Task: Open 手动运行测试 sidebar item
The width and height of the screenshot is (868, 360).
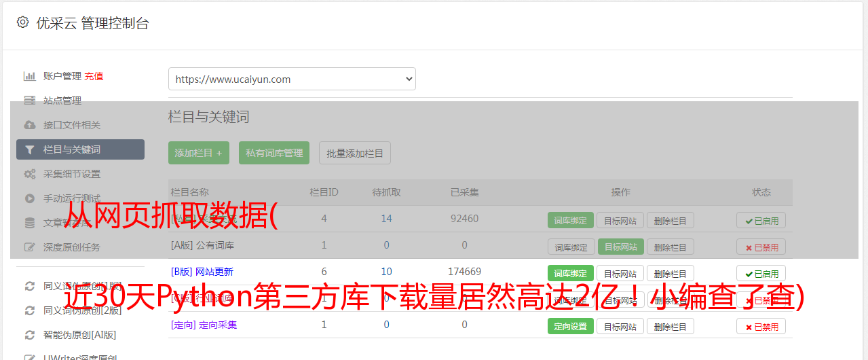Action: [72, 198]
